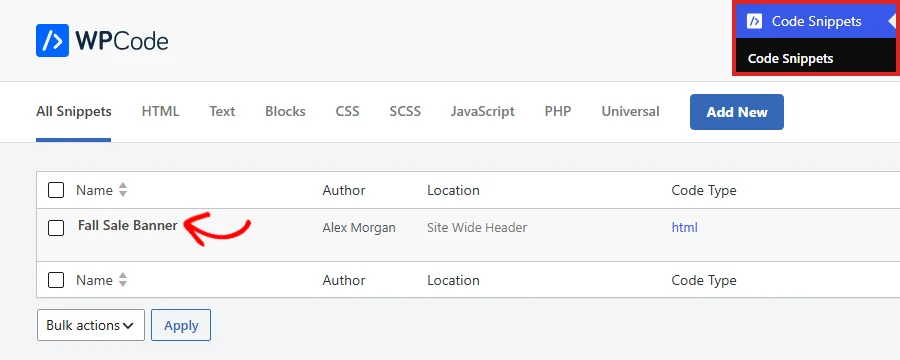Image resolution: width=900 pixels, height=360 pixels.
Task: Click the Location column label in footer
Action: 453,280
